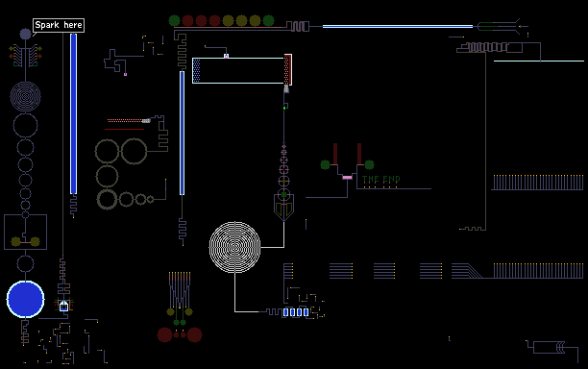Click the small green square below cyan rectangle
Screen dimensions: 588x369
(x=284, y=108)
